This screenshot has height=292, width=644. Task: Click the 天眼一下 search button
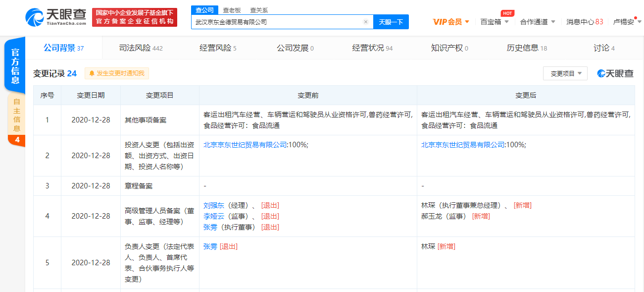tap(391, 22)
